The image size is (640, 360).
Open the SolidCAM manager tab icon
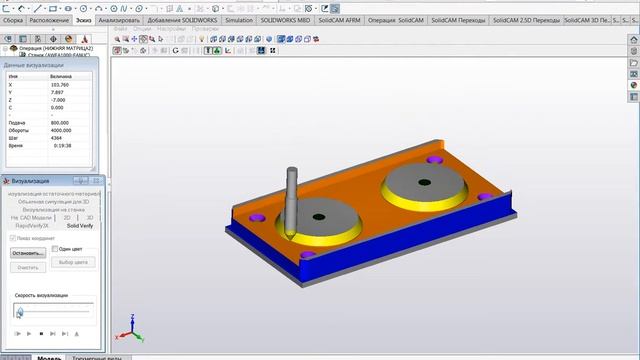coord(84,39)
